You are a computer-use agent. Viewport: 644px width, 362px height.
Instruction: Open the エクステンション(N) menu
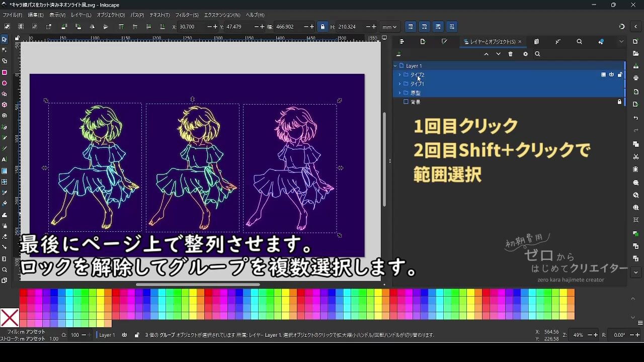(x=222, y=15)
